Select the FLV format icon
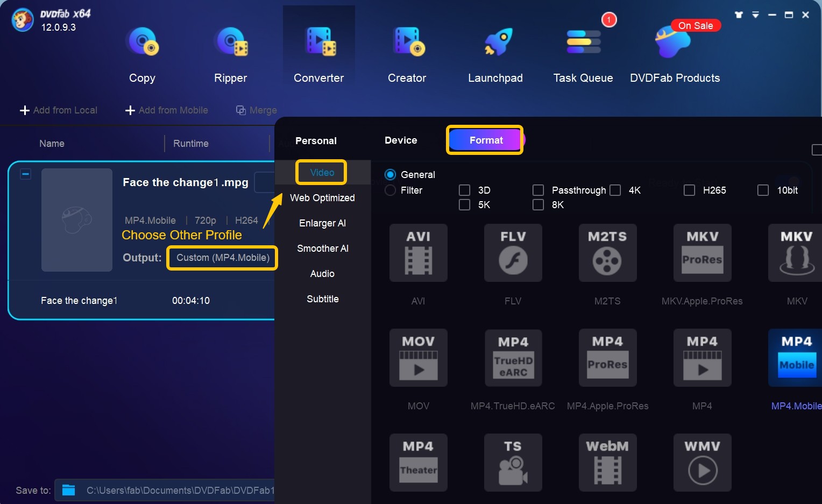The image size is (822, 504). (513, 253)
